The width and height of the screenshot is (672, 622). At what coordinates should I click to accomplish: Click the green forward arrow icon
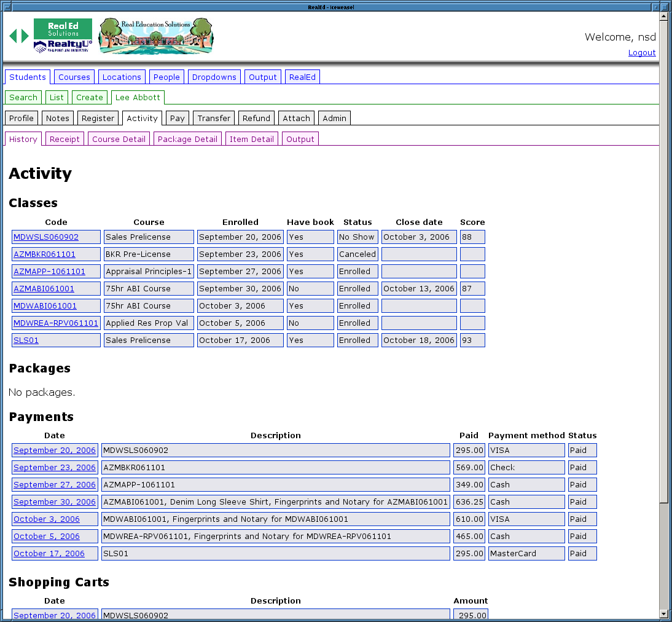click(25, 36)
